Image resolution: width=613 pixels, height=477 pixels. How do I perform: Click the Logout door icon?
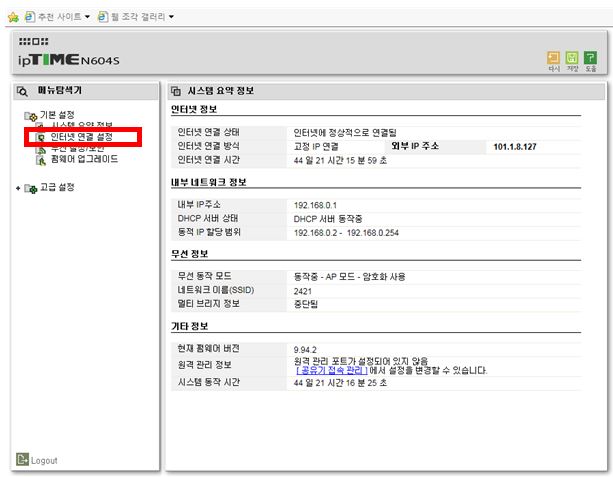(22, 459)
